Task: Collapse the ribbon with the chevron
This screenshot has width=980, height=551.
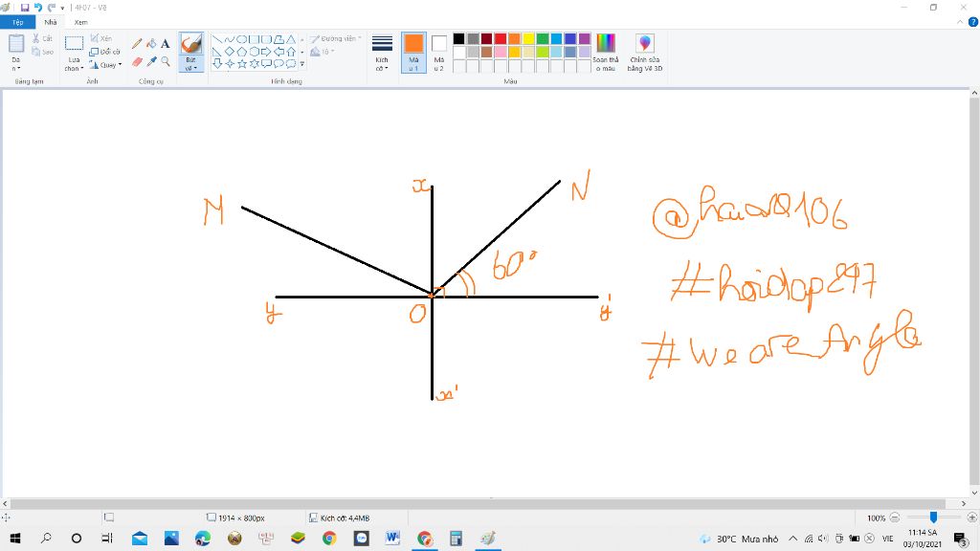Action: (x=961, y=22)
